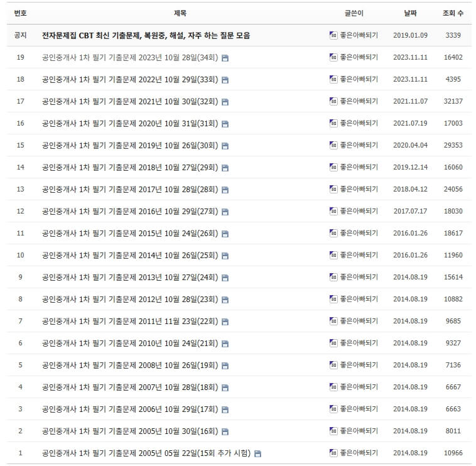
Task: Click the disk icon beside the 2012년 10월 28일(23회) post
Action: pyautogui.click(x=225, y=300)
